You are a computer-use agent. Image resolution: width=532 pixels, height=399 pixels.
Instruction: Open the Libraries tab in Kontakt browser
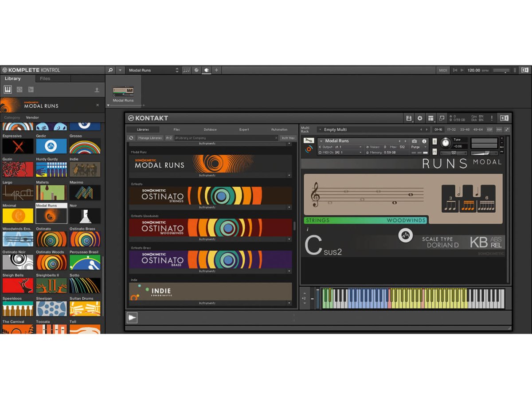click(143, 129)
